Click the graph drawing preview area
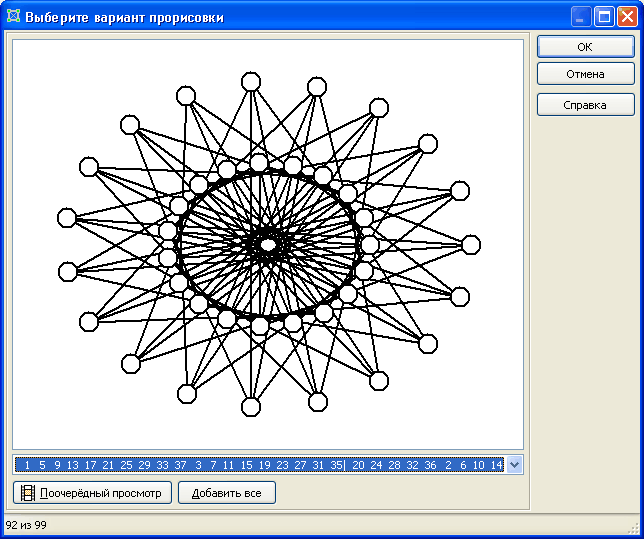 coord(268,244)
